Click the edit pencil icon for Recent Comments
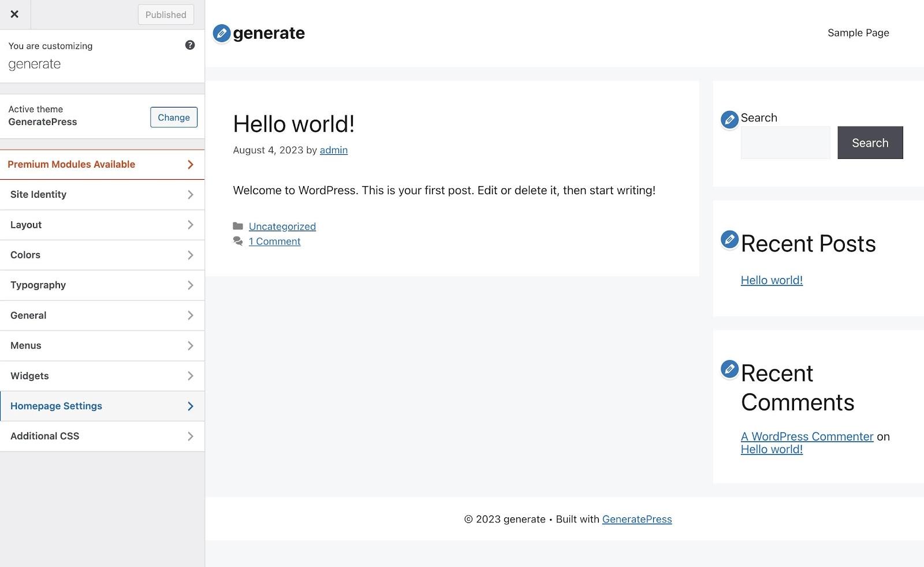Image resolution: width=924 pixels, height=567 pixels. (730, 369)
